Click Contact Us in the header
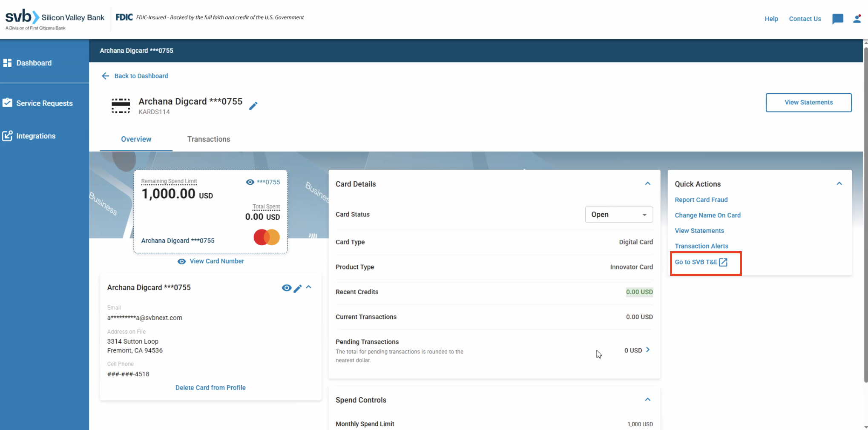This screenshot has width=868, height=430. [x=805, y=19]
